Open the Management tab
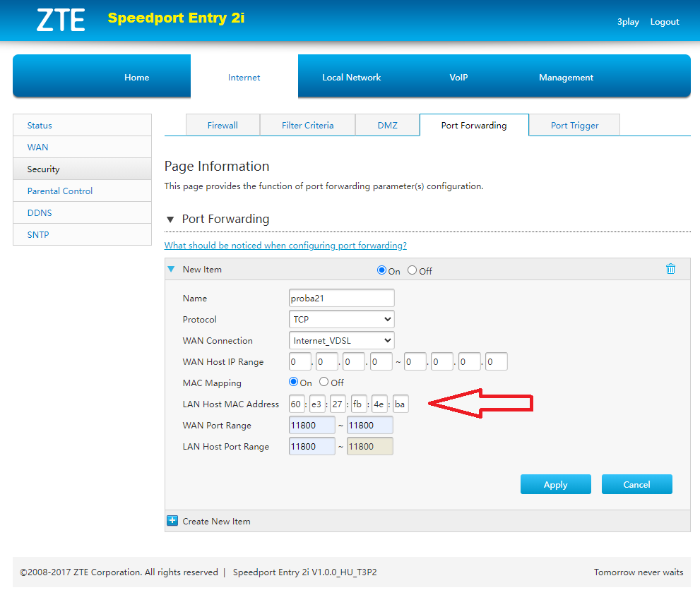Screen dimensions: 700x595 click(x=566, y=77)
